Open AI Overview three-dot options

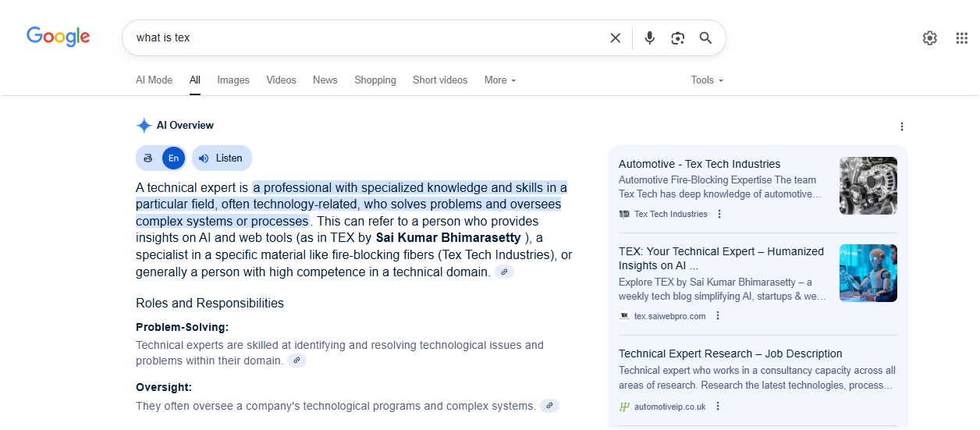click(x=902, y=126)
